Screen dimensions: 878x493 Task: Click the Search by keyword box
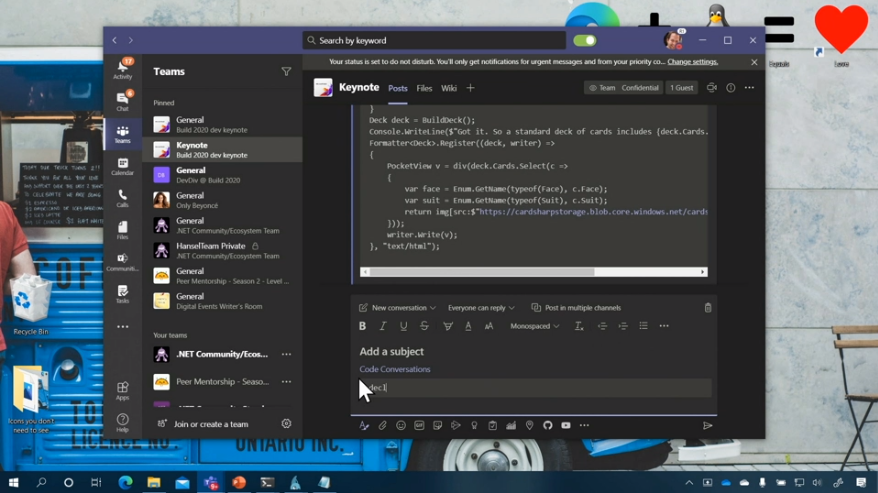(x=435, y=40)
